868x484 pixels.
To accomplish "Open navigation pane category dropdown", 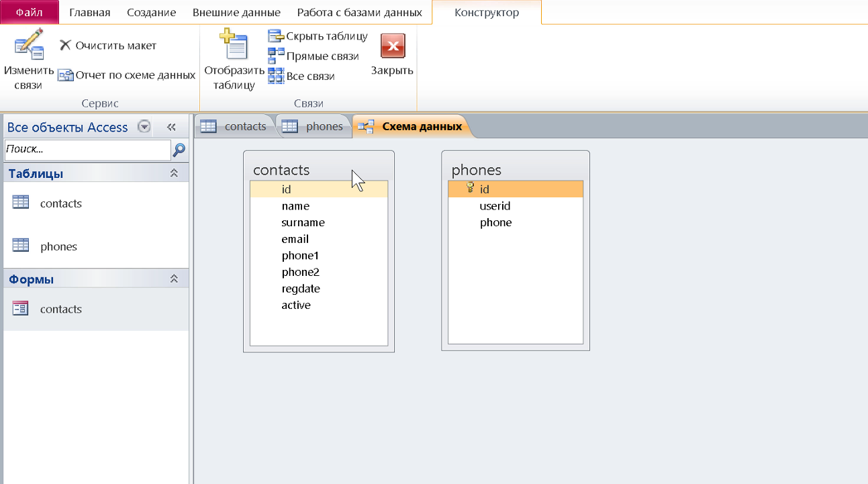I will pos(144,127).
